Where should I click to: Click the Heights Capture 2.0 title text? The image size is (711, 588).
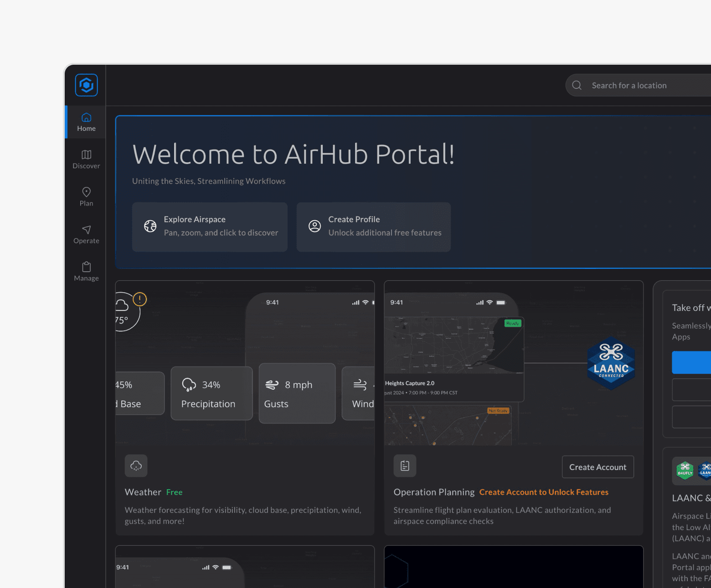(410, 383)
